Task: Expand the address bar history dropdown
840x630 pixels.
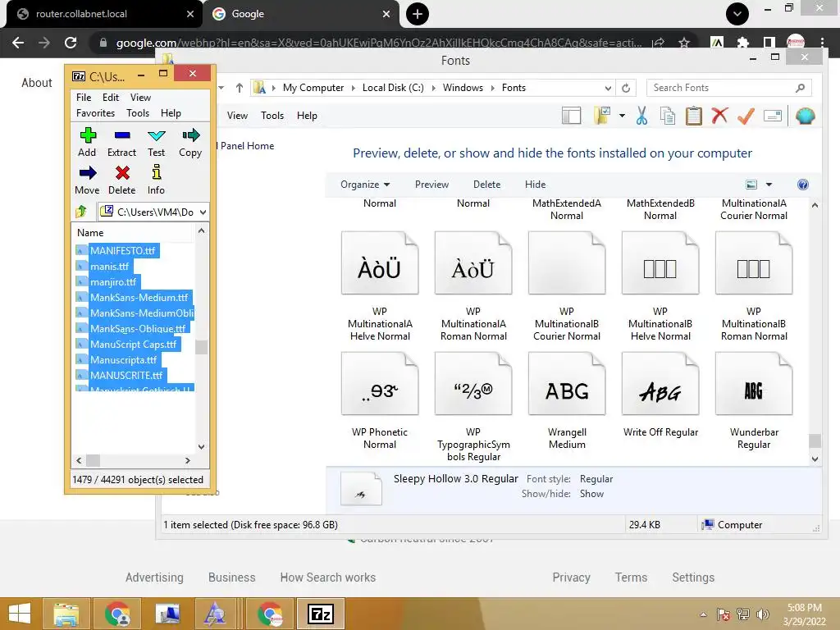Action: pos(608,88)
